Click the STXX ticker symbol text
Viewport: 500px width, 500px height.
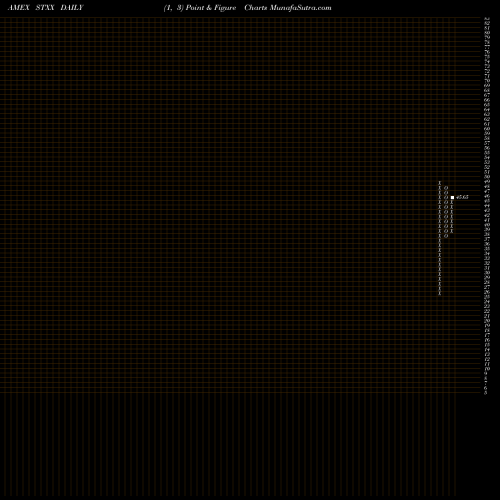45,8
